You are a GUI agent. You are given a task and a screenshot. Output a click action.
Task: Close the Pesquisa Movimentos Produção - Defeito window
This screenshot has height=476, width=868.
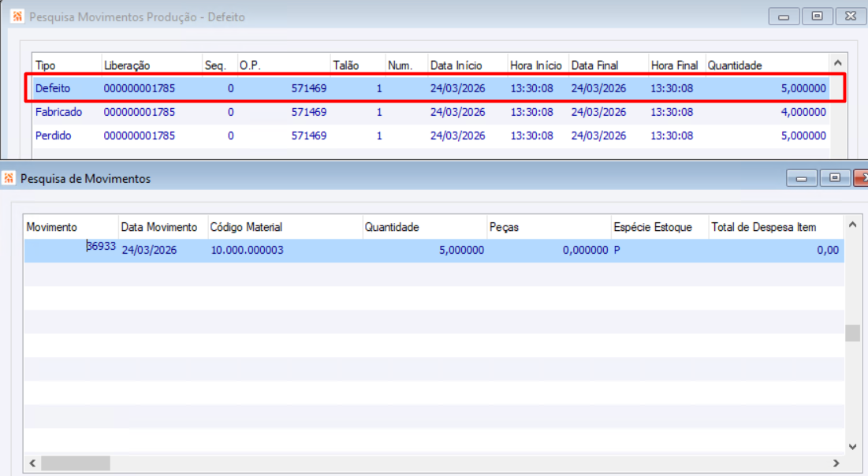point(851,17)
